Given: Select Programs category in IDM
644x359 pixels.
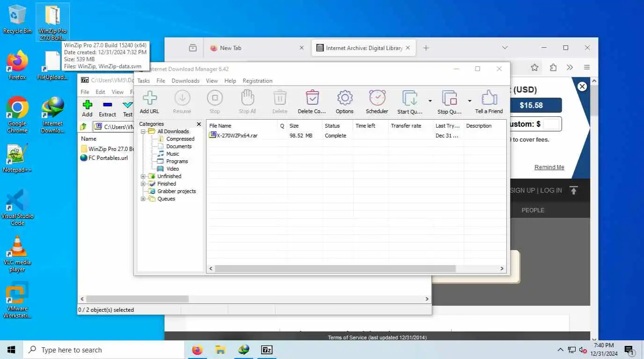Looking at the screenshot, I should pyautogui.click(x=177, y=161).
